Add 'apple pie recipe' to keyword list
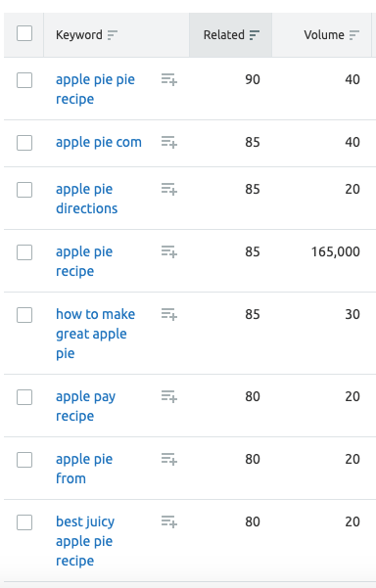 tap(169, 251)
